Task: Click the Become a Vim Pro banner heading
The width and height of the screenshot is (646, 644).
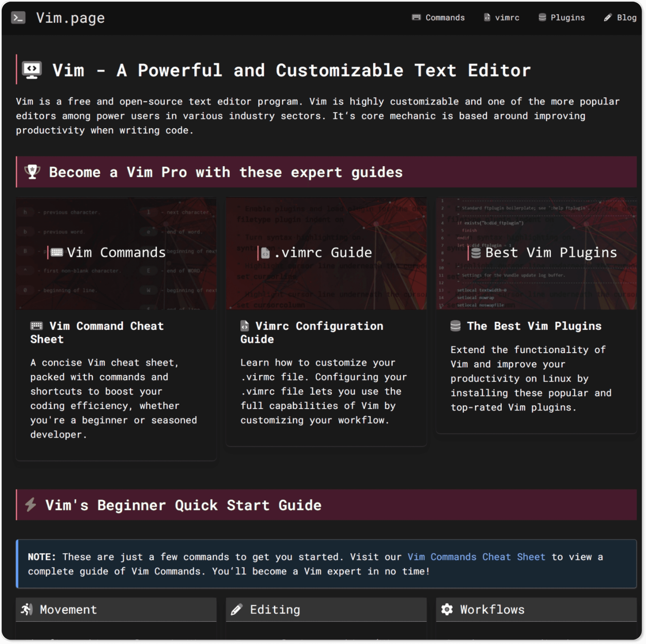Action: tap(226, 172)
